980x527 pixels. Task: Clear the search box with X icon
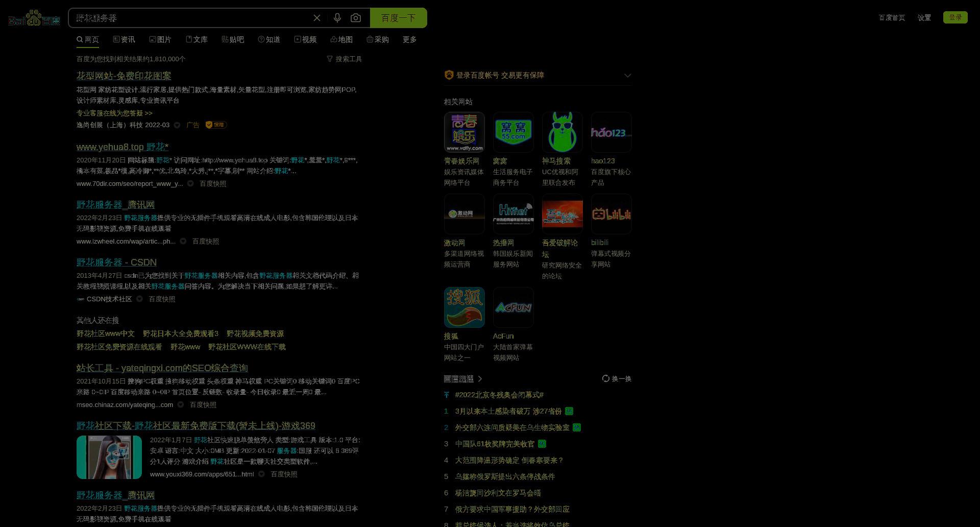click(317, 18)
